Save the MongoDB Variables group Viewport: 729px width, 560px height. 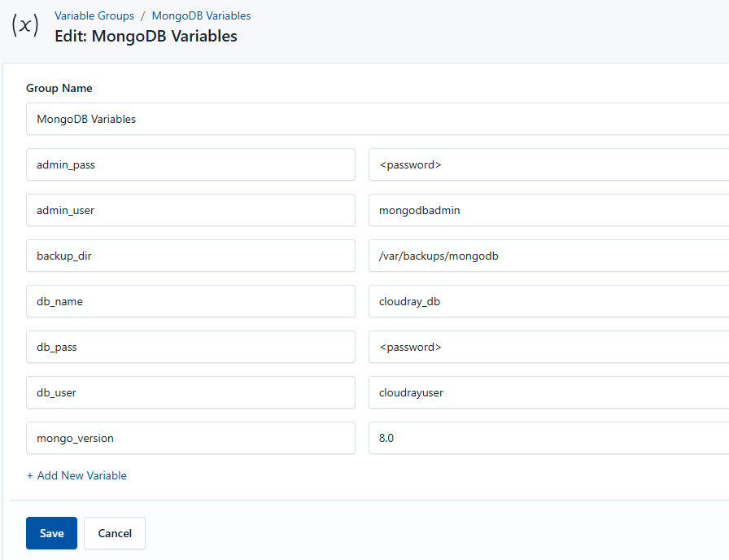(51, 533)
